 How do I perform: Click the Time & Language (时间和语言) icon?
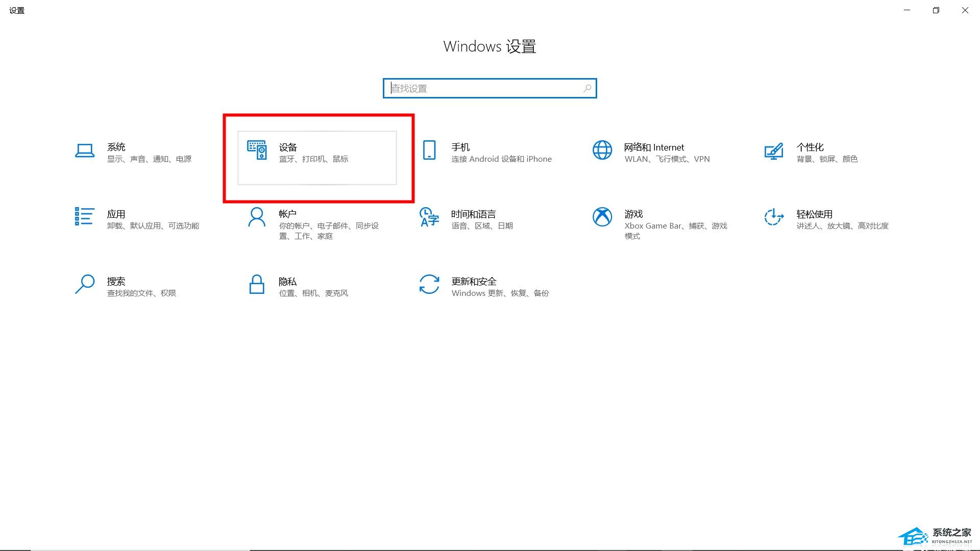point(429,217)
